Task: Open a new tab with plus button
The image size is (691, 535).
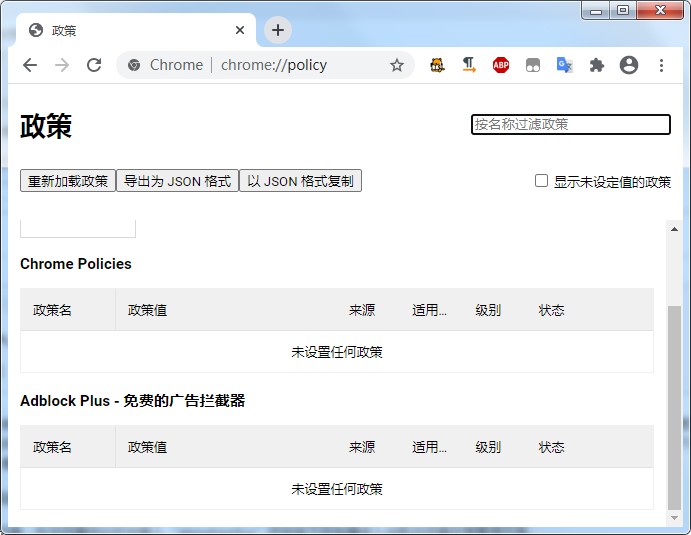Action: click(278, 30)
